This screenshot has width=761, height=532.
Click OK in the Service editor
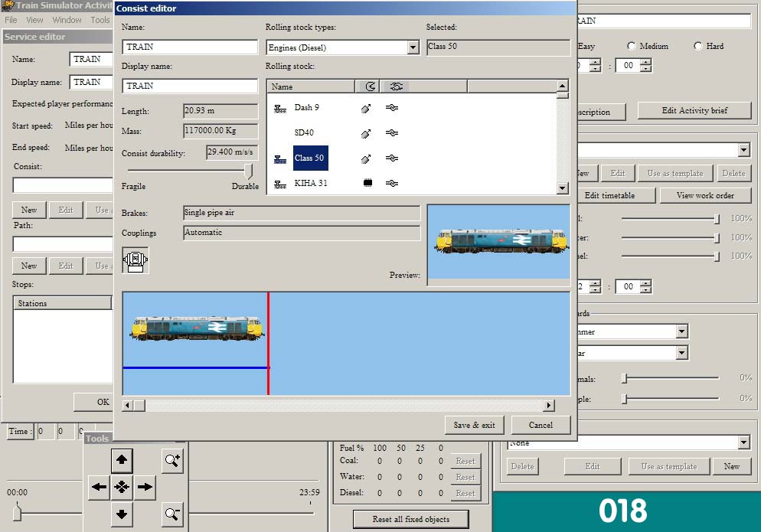(x=94, y=402)
